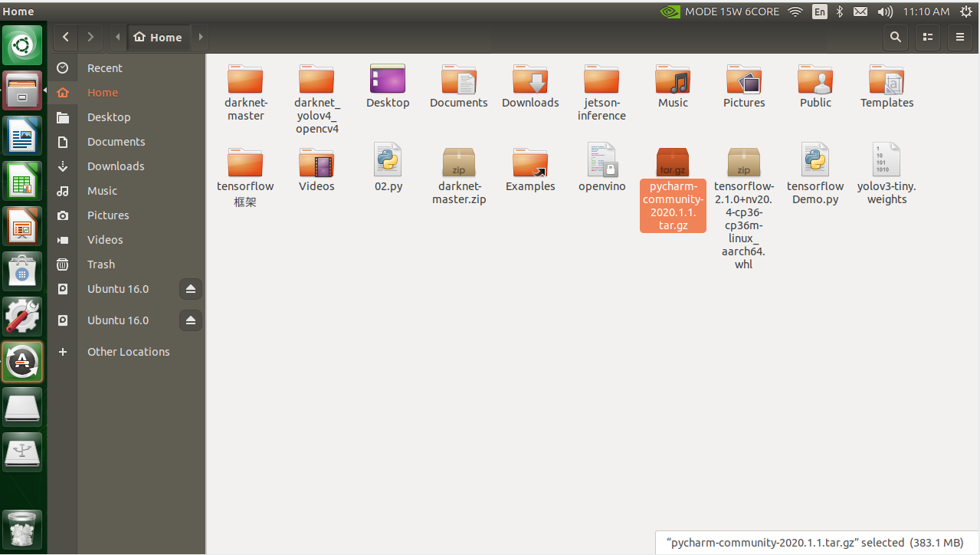
Task: Open the Documents folder icon in file view
Action: pyautogui.click(x=459, y=80)
